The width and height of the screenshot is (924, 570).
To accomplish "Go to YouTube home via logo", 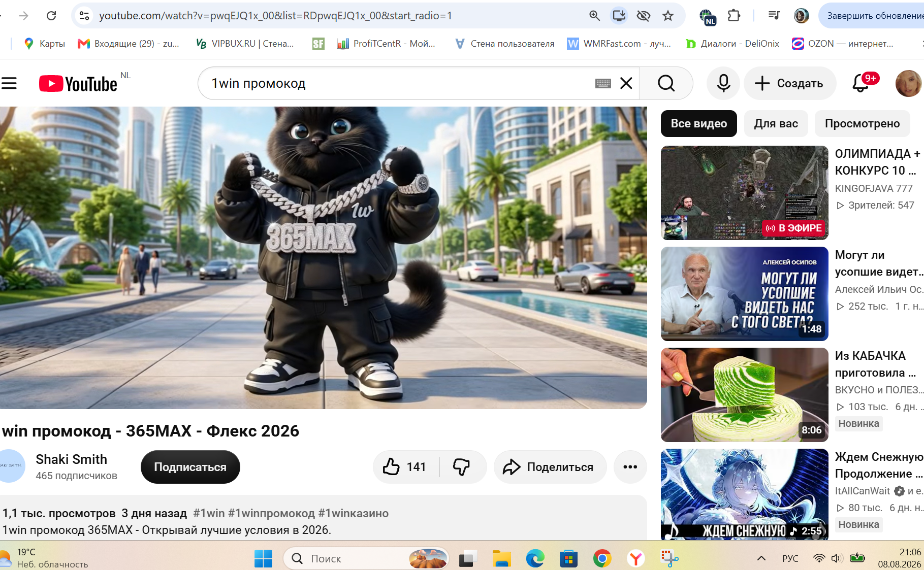I will [78, 84].
